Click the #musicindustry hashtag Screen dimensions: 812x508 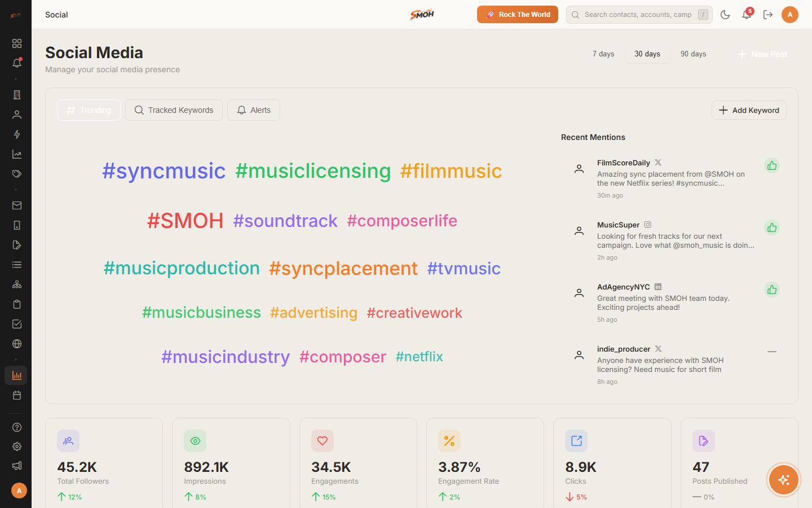click(x=226, y=357)
